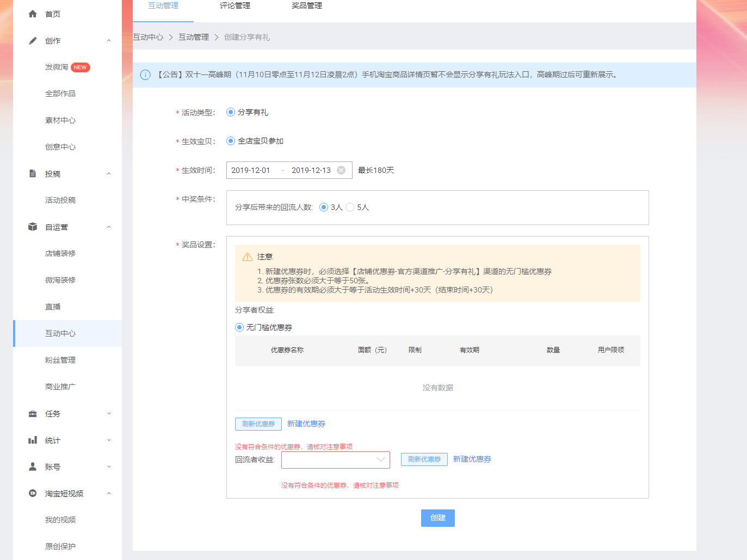
Task: Click the play icon beside 淘宝短视频
Action: (x=33, y=494)
